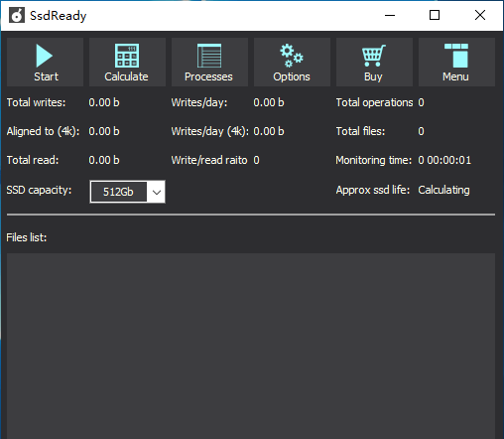Click the Total writes label
The image size is (504, 439).
point(36,102)
